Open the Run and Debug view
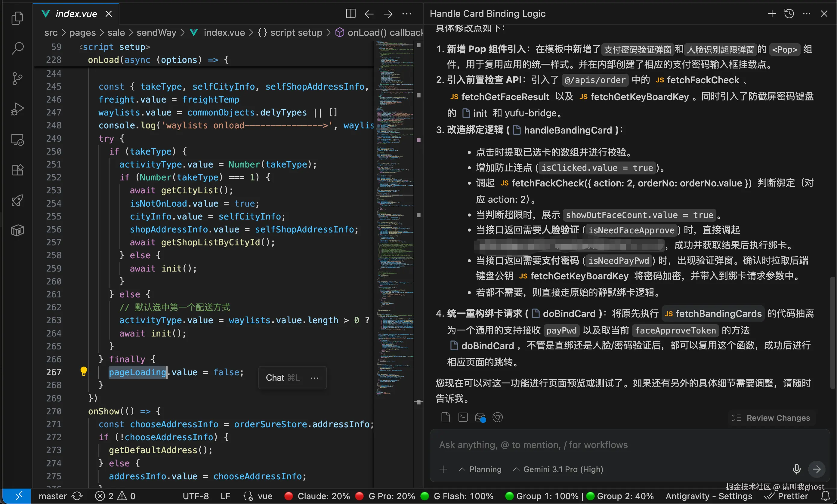The image size is (837, 504). pos(18,109)
